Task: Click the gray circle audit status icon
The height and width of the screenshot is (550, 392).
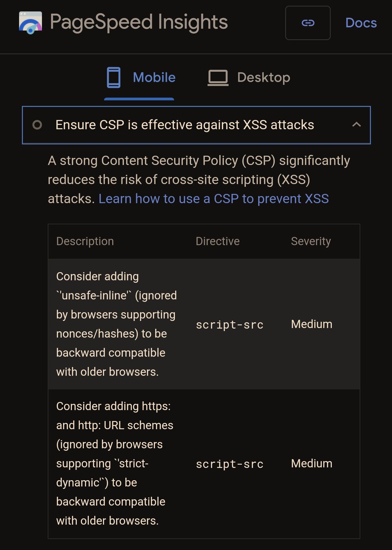Action: tap(37, 125)
